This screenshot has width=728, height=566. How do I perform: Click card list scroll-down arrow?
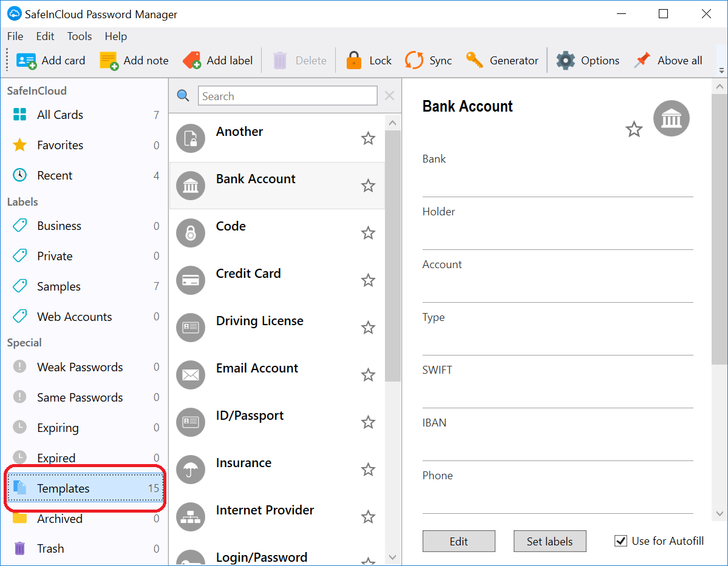[x=393, y=557]
